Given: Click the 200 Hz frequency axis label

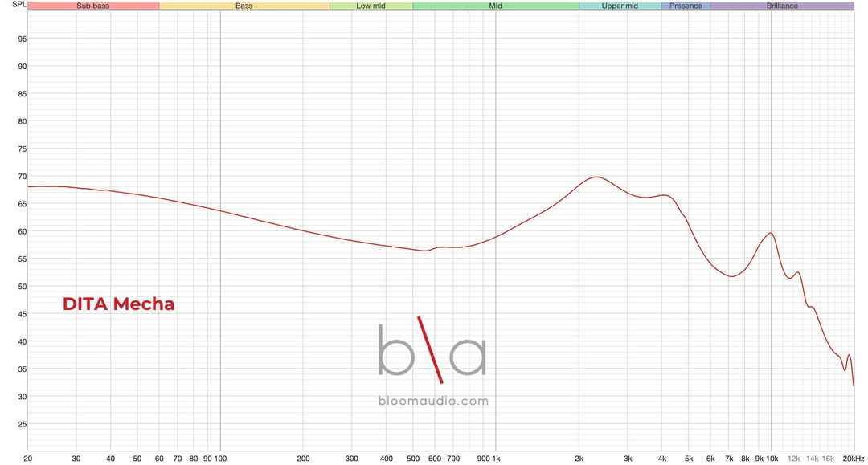Looking at the screenshot, I should tap(303, 459).
